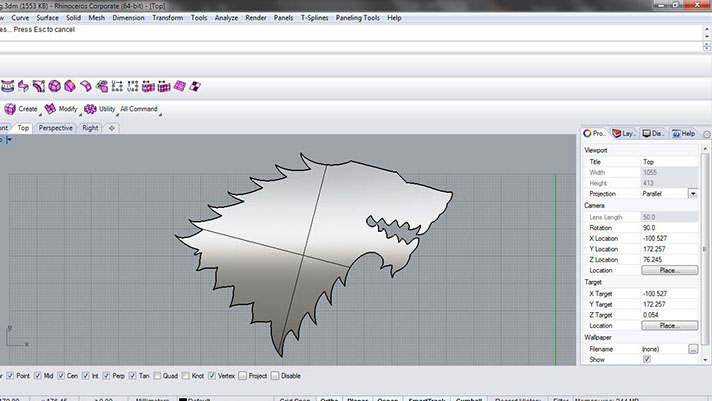The height and width of the screenshot is (401, 712).
Task: Click the X Location value field
Action: 669,238
